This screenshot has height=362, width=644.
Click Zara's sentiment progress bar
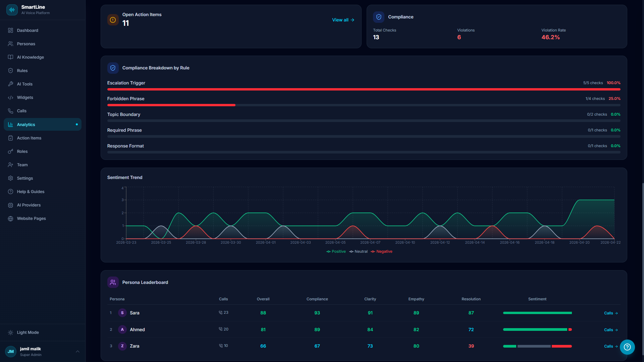(x=537, y=346)
